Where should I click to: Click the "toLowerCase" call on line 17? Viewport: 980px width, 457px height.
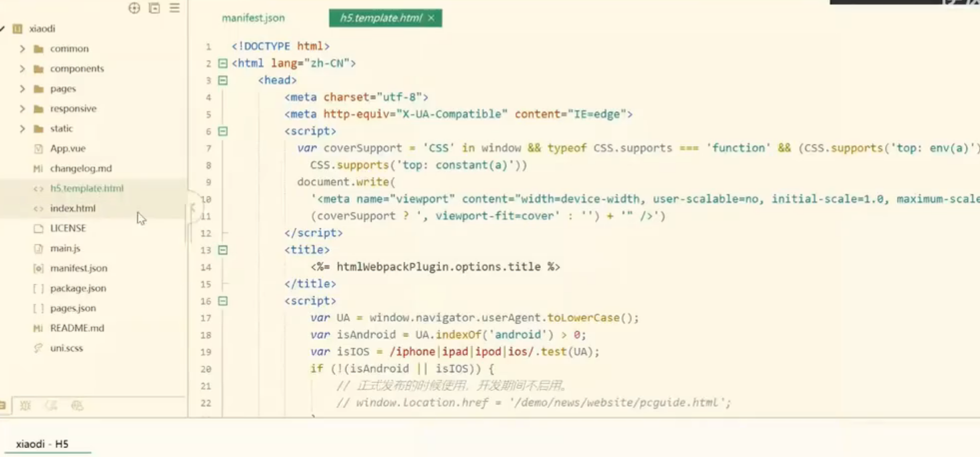(583, 318)
